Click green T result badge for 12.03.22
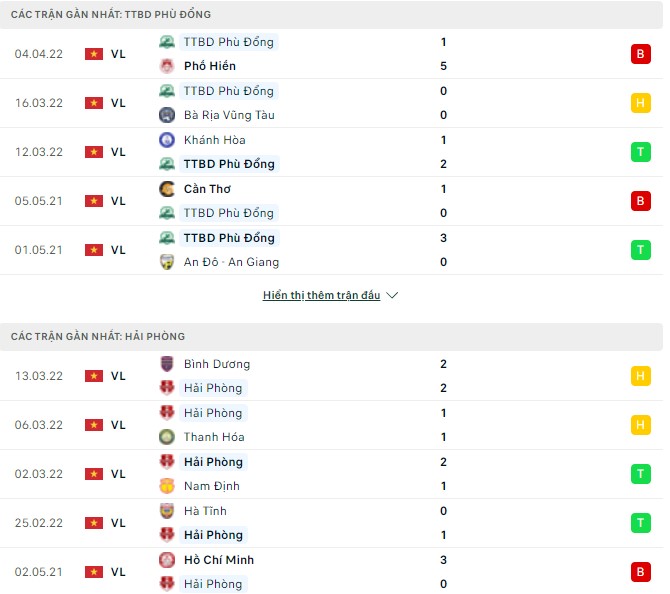The height and width of the screenshot is (594, 670). [639, 152]
